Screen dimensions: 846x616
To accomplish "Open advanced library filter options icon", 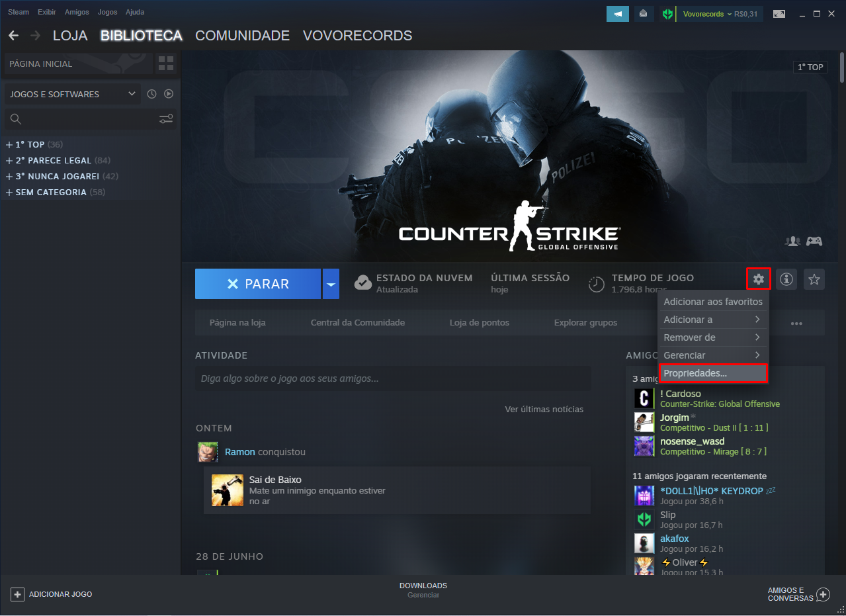I will tap(166, 119).
